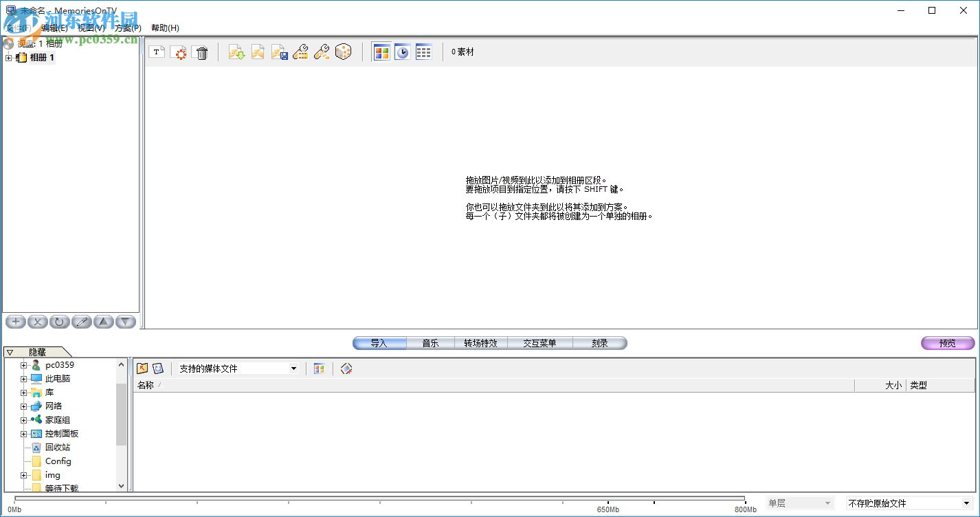The image size is (980, 517).
Task: Expand the 此电脑 tree node
Action: [23, 379]
